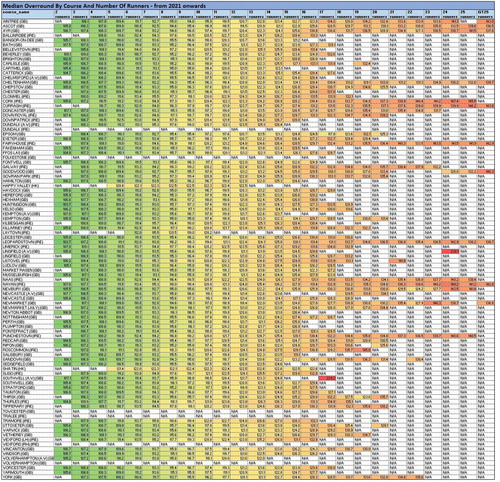Image resolution: width=500 pixels, height=482 pixels.
Task: Select the BATH (GB) row label
Action: coord(11,44)
